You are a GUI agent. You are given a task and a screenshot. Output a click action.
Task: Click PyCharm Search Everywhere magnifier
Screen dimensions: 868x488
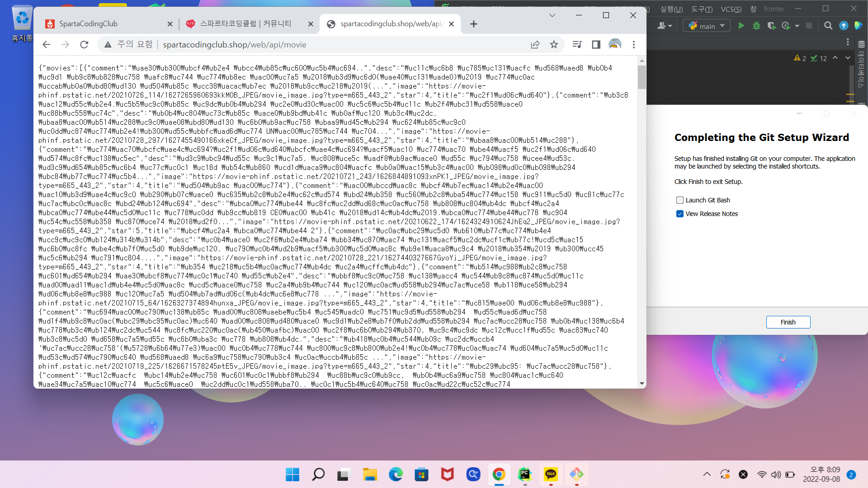coord(828,26)
